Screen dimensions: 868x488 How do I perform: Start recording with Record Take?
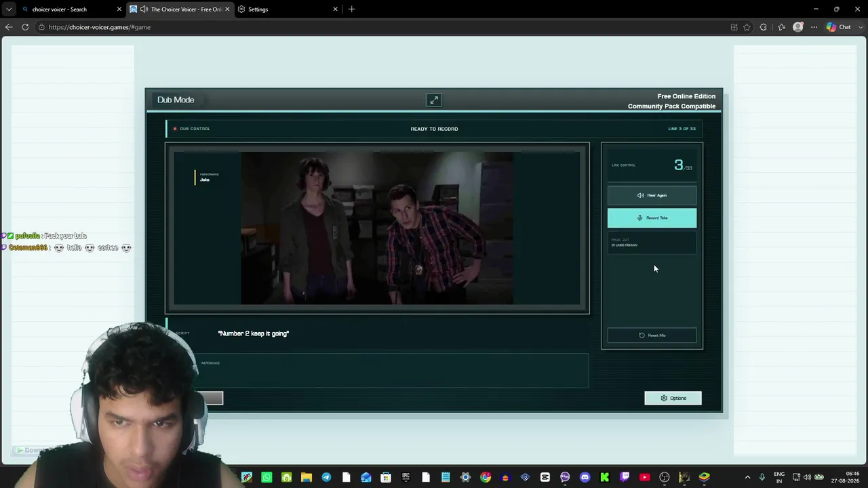pyautogui.click(x=652, y=218)
